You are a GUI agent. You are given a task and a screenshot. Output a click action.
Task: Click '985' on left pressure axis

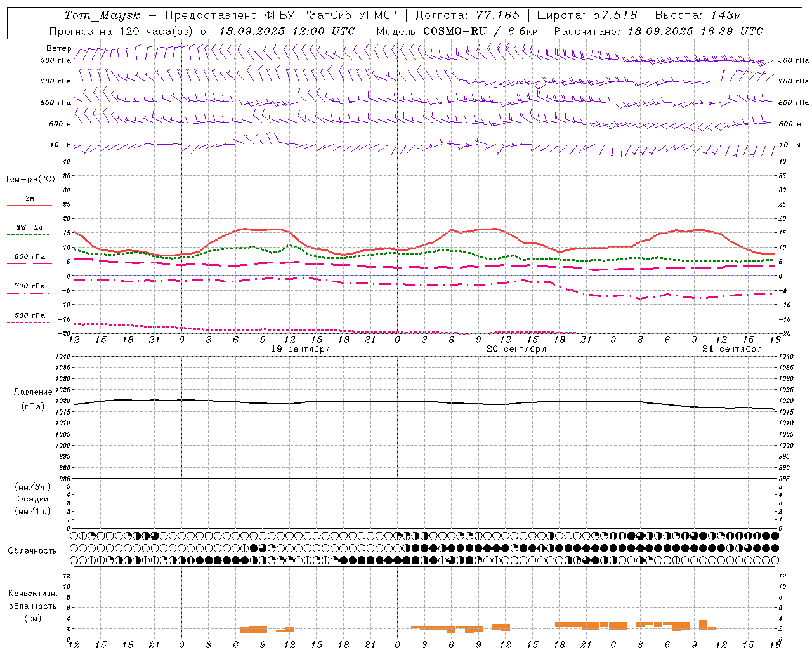pos(63,479)
